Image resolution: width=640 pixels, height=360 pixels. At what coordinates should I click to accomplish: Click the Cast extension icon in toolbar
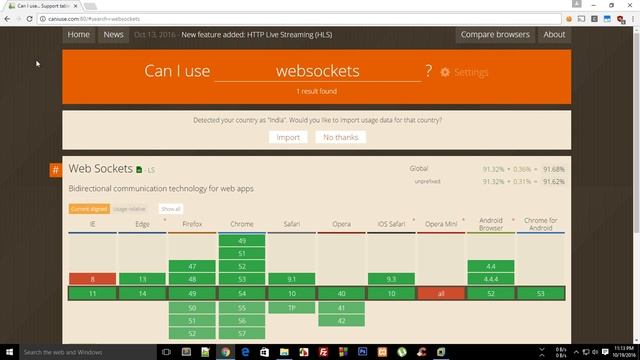582,19
